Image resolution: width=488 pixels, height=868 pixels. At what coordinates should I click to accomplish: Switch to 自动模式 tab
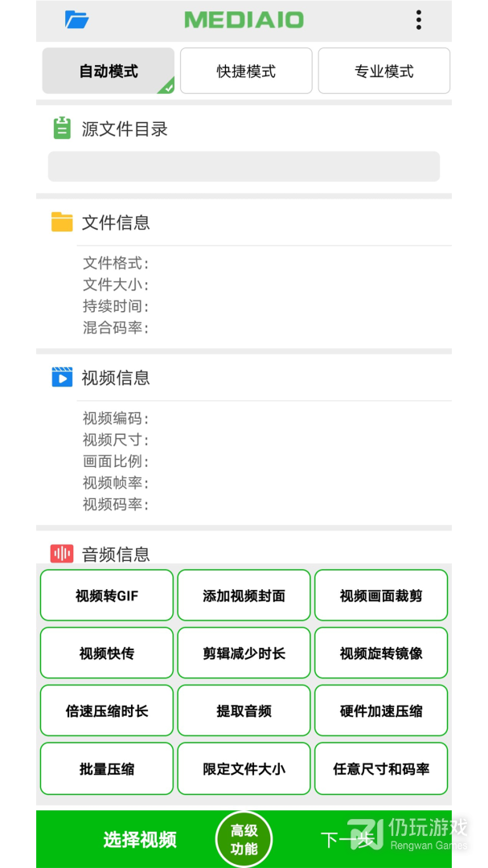click(109, 72)
